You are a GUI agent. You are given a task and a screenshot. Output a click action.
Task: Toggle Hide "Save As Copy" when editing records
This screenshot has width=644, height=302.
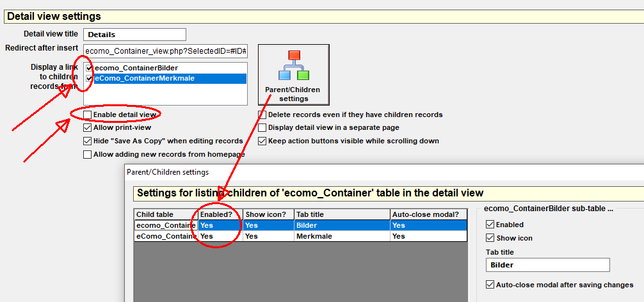[x=87, y=141]
